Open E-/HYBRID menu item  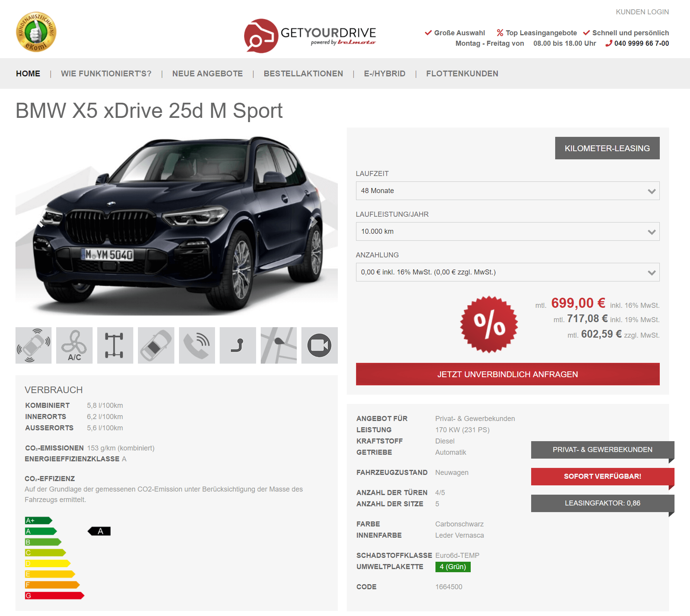pos(385,74)
